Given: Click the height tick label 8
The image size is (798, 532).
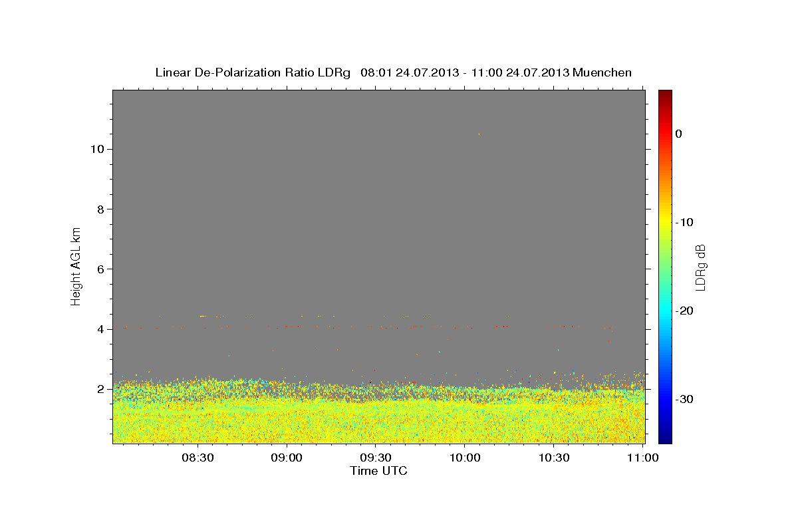Looking at the screenshot, I should [x=100, y=209].
